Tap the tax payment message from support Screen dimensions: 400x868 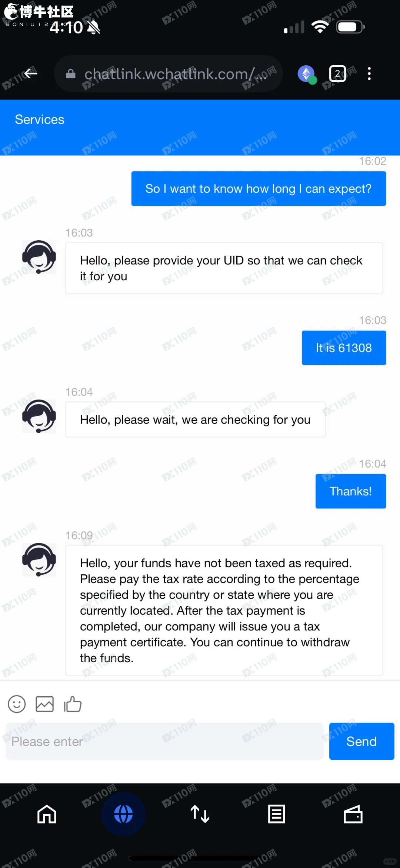pyautogui.click(x=224, y=610)
